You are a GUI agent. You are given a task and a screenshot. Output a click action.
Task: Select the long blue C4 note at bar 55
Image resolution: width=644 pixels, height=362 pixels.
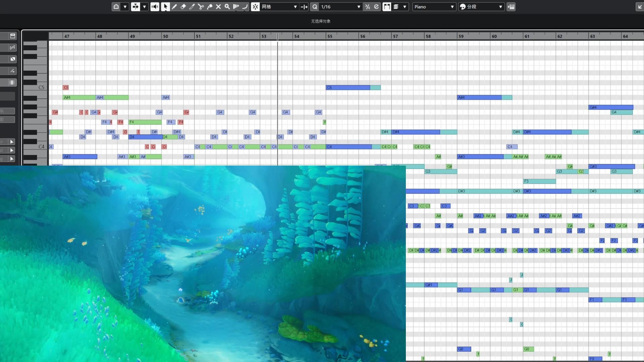(x=349, y=147)
